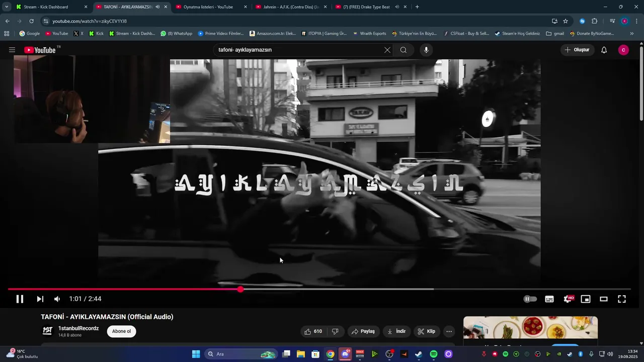Viewport: 644px width, 362px height.
Task: Open media controls in Chrome toolbar
Action: 612,21
